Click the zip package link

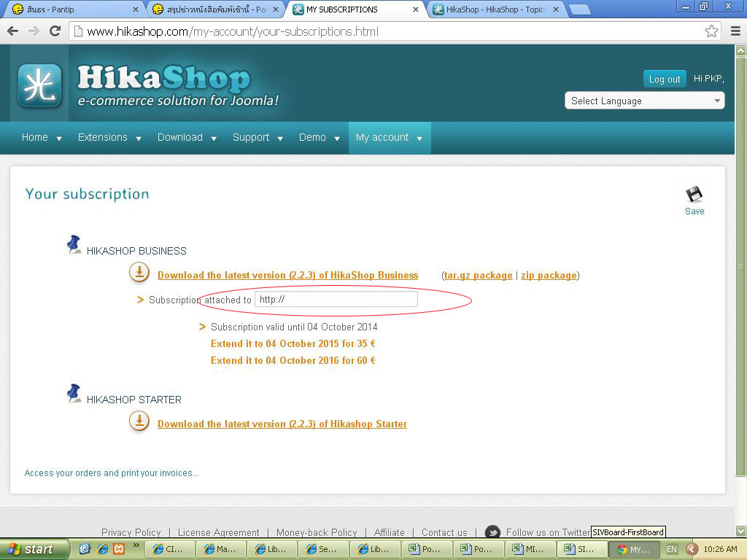(549, 275)
